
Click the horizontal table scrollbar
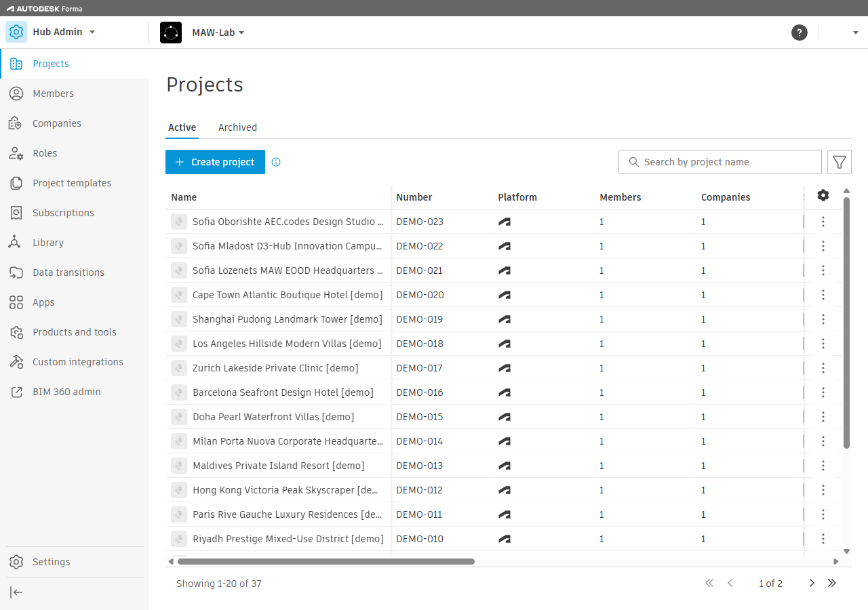pyautogui.click(x=326, y=561)
